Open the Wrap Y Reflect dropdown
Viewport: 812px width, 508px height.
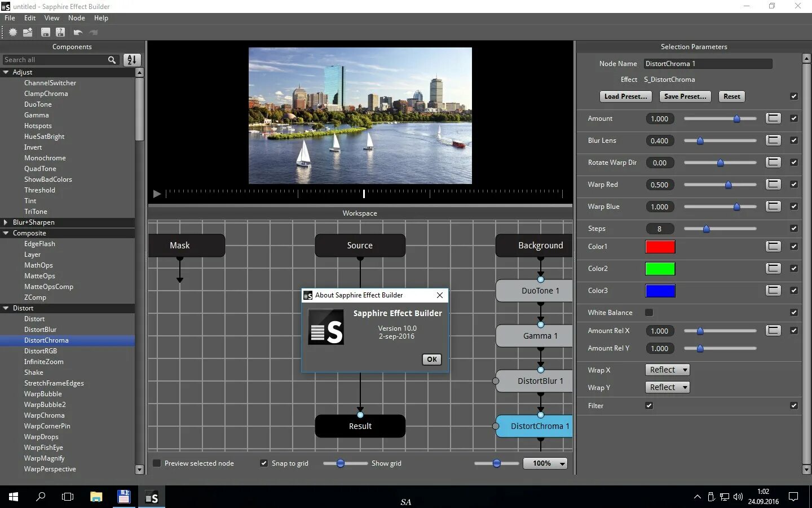[667, 388]
